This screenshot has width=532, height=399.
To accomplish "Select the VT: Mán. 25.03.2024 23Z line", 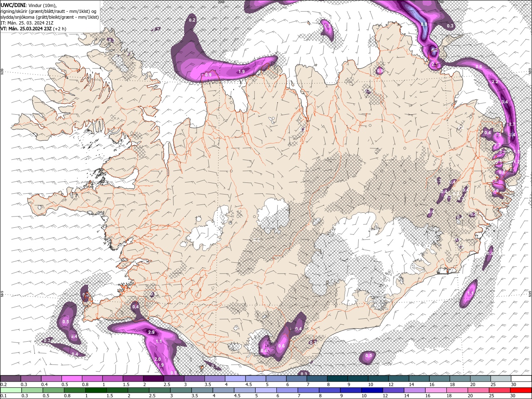I will point(33,29).
